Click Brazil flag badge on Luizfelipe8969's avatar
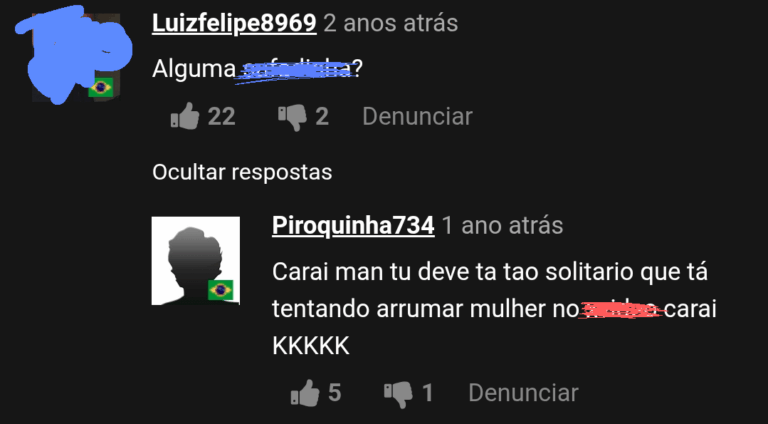Viewport: 768px width, 424px height. point(101,88)
